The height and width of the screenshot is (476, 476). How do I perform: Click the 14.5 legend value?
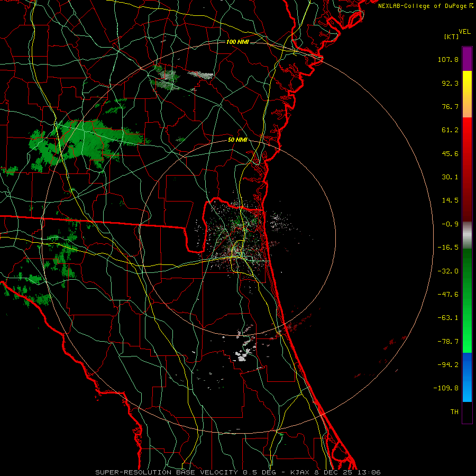(450, 200)
